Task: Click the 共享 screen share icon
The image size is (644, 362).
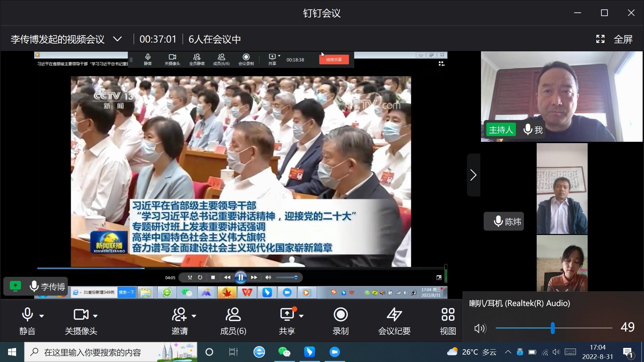Action: click(x=287, y=315)
